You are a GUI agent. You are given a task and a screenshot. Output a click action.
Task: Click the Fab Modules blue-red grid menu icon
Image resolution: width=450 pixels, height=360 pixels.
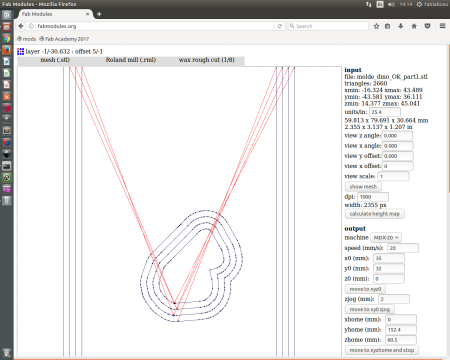[20, 51]
